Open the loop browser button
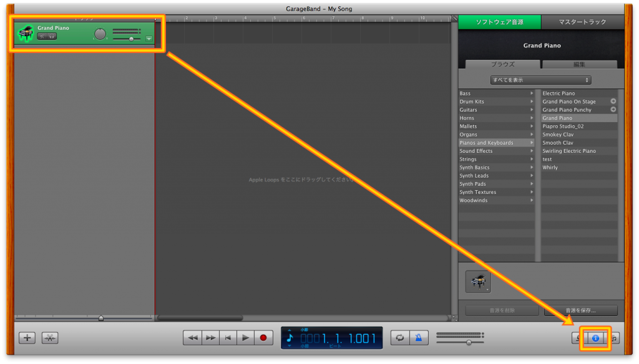This screenshot has width=639, height=364. 580,338
